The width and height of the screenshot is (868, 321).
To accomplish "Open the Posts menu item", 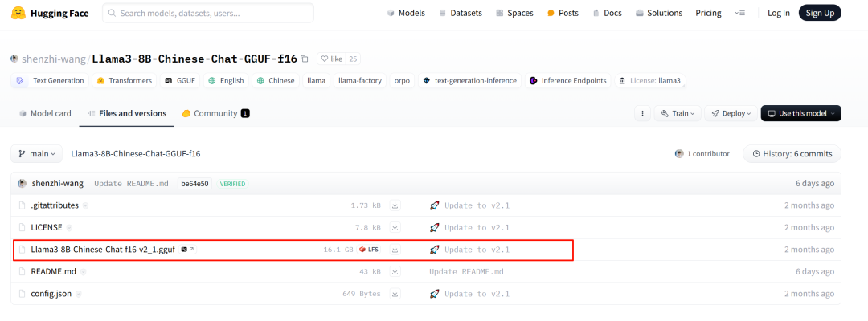I will click(x=563, y=13).
